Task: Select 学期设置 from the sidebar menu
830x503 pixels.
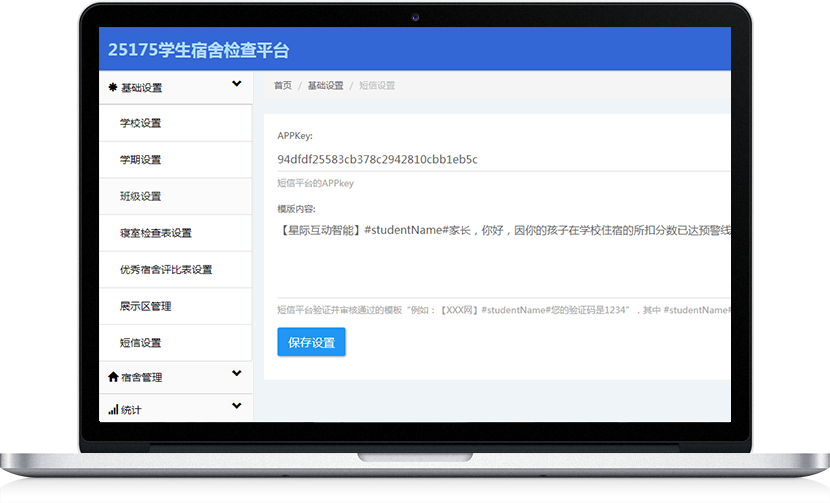Action: [140, 160]
